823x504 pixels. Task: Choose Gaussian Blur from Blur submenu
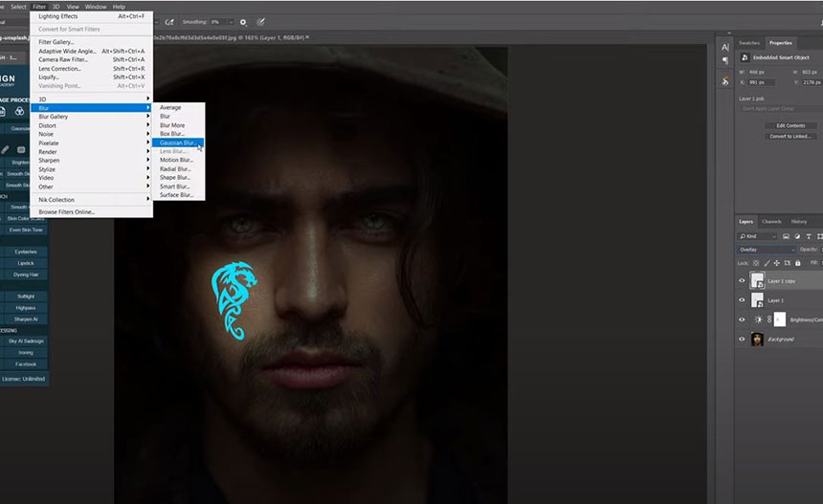[x=178, y=142]
